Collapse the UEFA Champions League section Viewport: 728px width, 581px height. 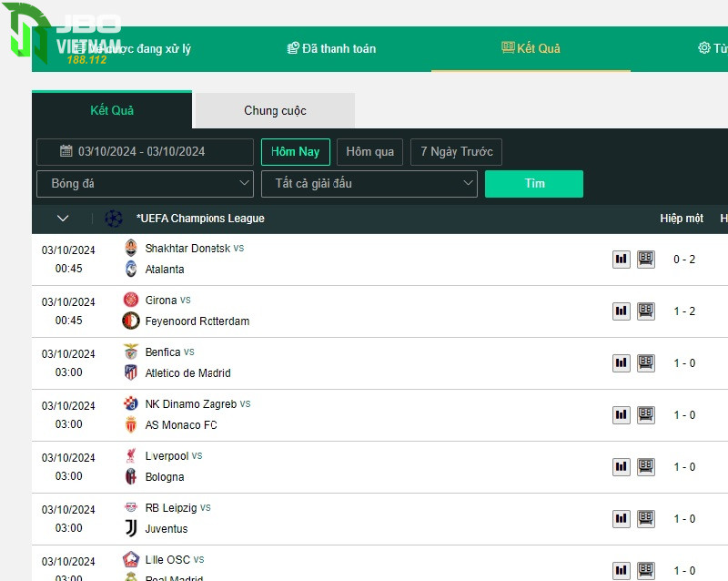[x=63, y=219]
